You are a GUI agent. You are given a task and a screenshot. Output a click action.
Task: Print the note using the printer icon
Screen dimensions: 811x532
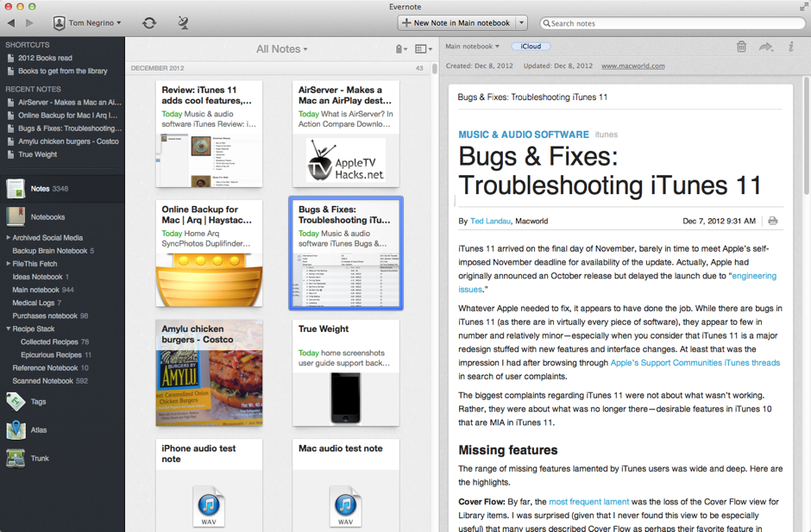pos(772,220)
